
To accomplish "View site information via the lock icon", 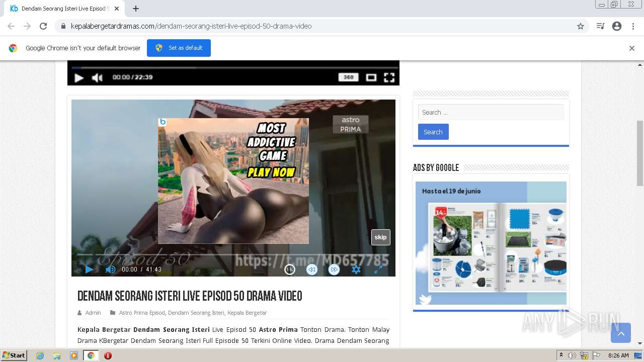I will point(63,26).
